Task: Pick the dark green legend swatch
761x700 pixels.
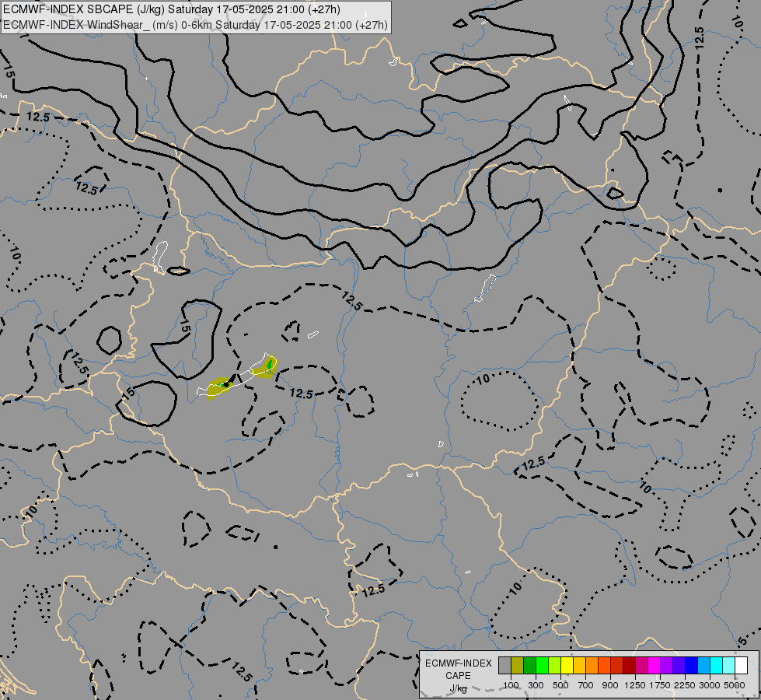Action: [x=530, y=666]
